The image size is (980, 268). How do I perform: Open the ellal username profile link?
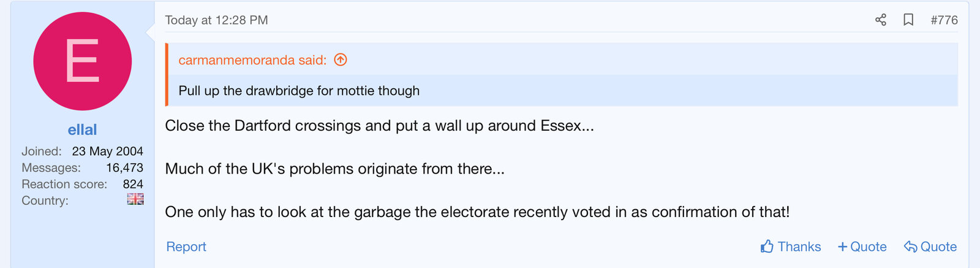coord(82,129)
